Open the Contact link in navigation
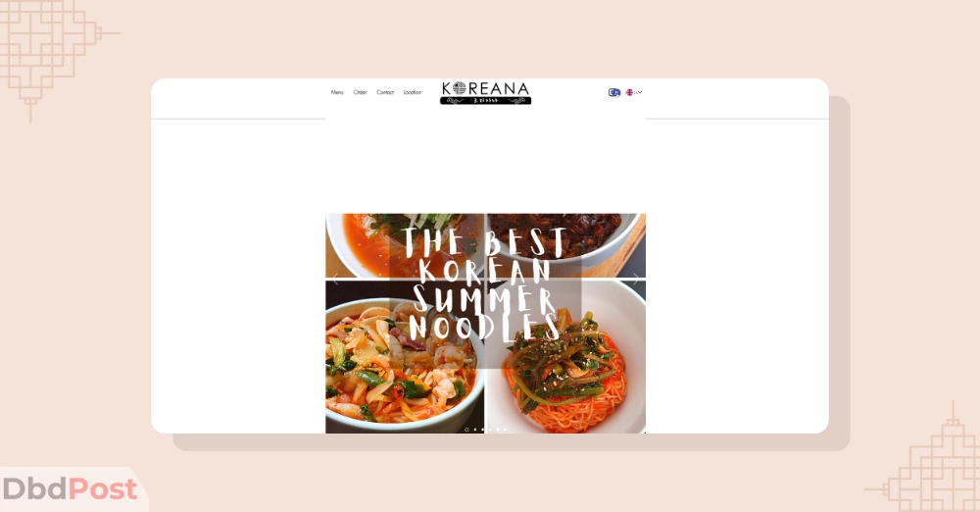Screen dimensions: 980x512 (x=385, y=92)
